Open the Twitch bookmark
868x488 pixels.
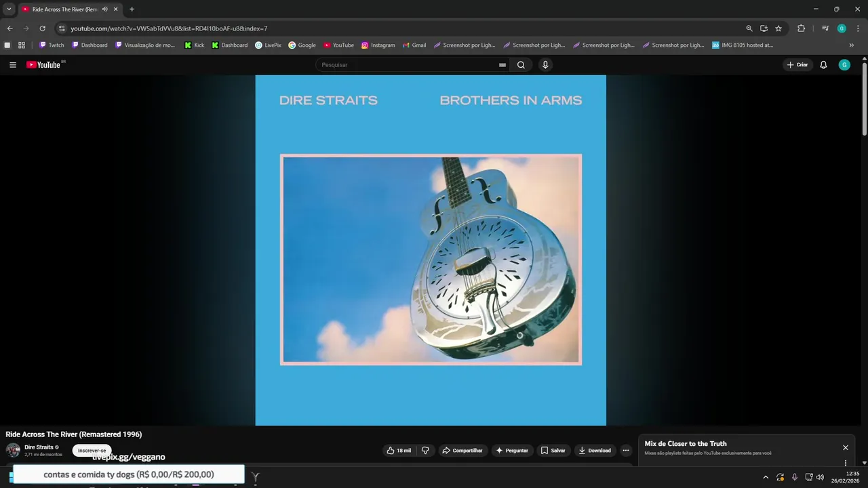point(52,45)
